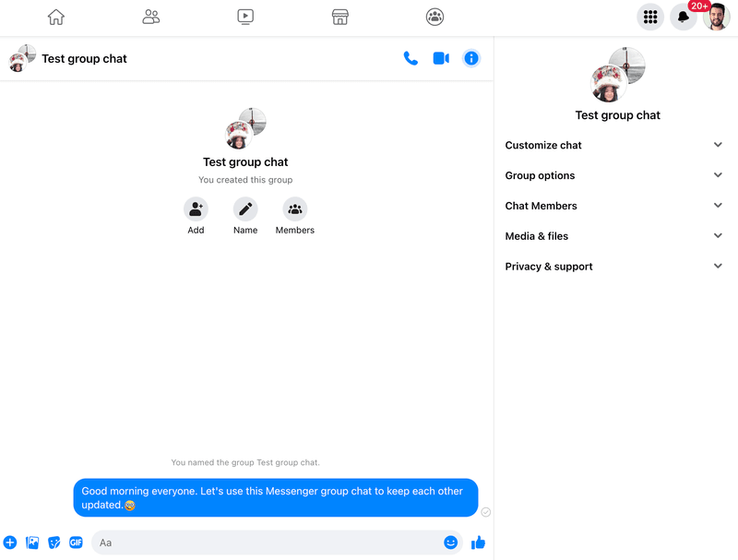Click 'You named the group' notice
Viewport: 738px width, 560px height.
245,462
